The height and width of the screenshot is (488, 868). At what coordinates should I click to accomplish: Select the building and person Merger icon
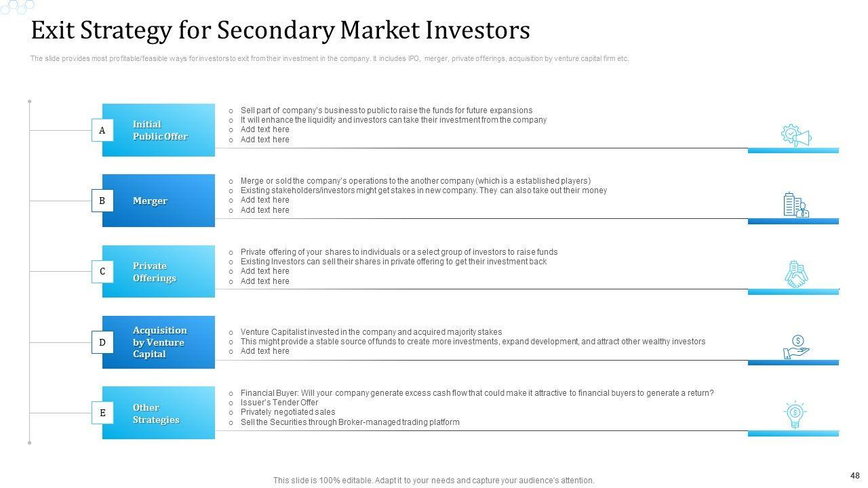(x=795, y=205)
